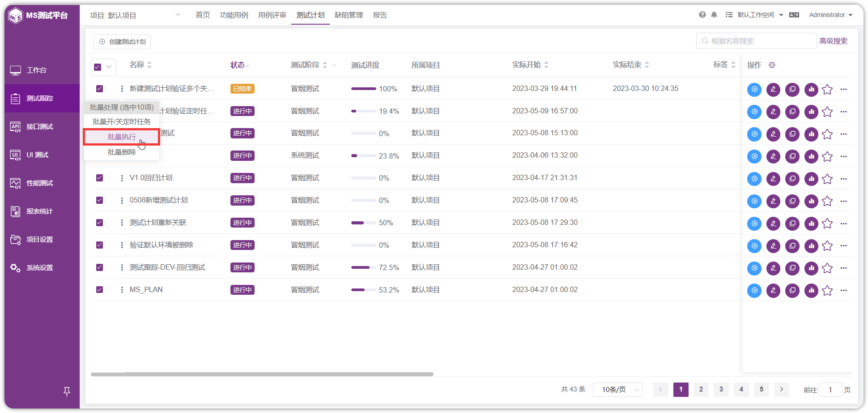Open the 性能测试 sidebar module
868x413 pixels.
tap(42, 183)
